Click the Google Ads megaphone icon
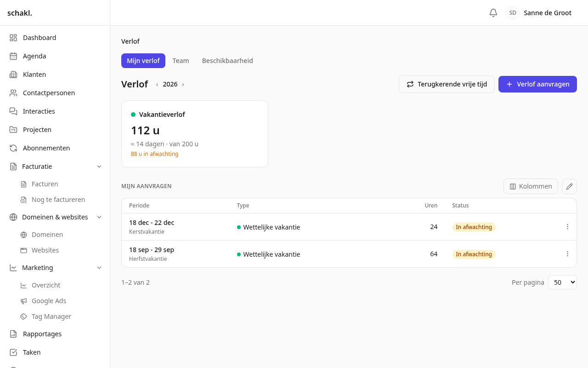Viewport: 588px width, 368px height. (23, 301)
